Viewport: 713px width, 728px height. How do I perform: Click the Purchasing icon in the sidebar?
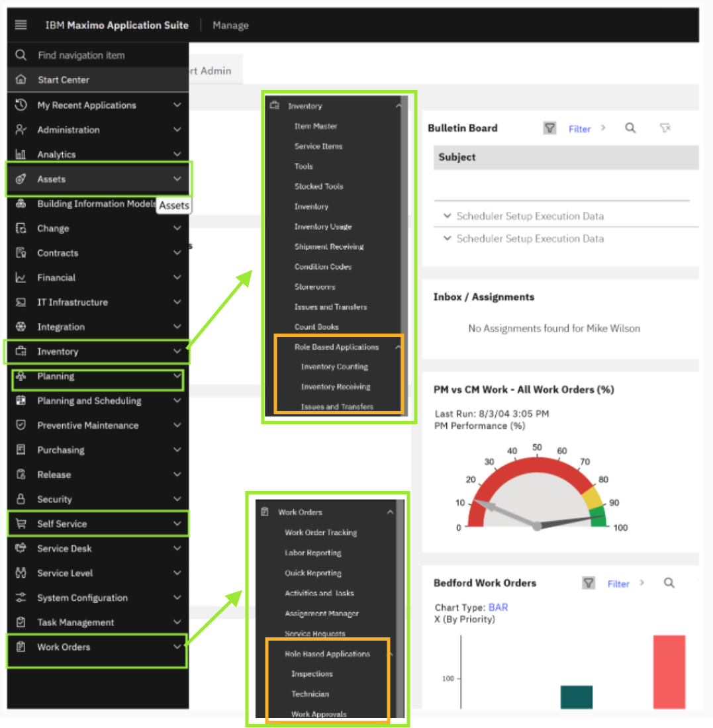[x=21, y=449]
